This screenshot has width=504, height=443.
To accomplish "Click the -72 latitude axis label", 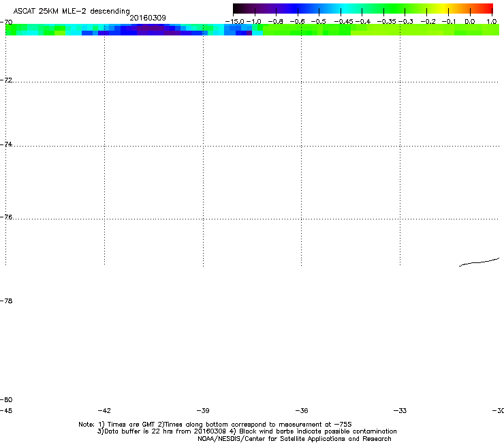I will 6,80.
